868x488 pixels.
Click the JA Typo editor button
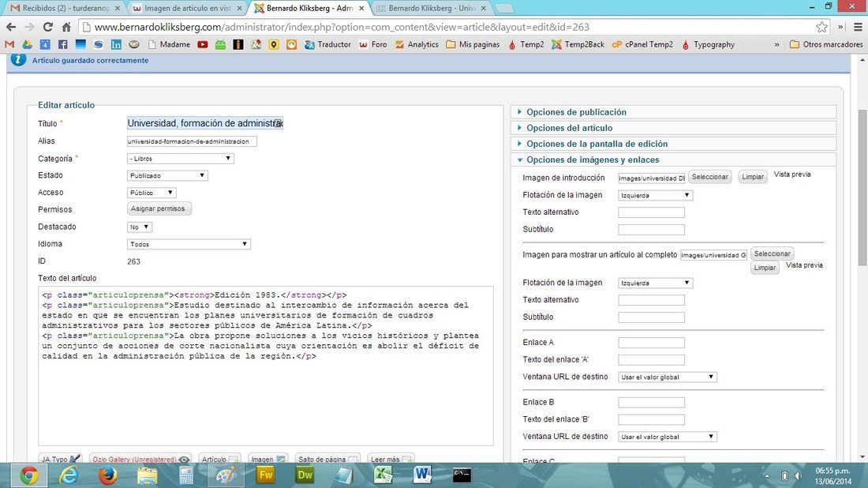(61, 460)
